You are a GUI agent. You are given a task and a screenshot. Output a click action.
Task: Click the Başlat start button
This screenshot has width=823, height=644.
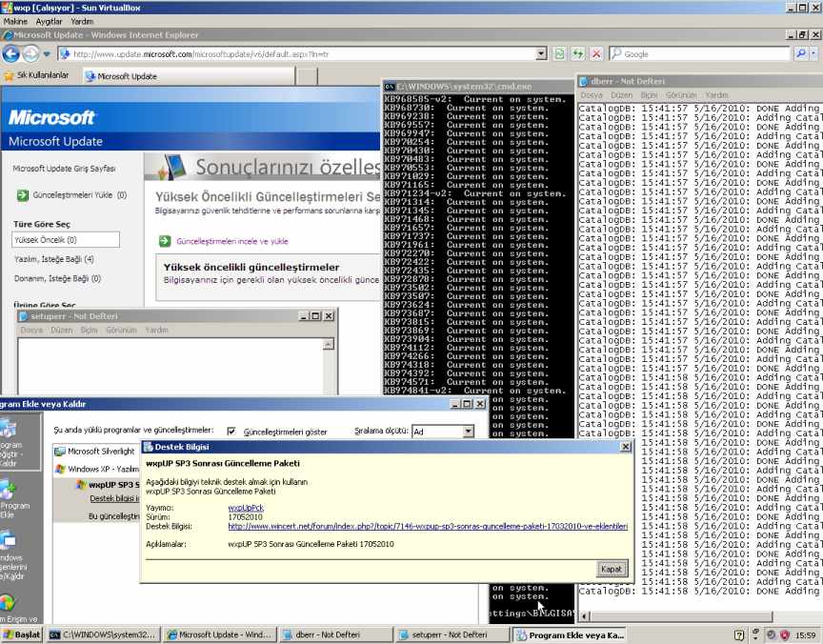click(21, 635)
